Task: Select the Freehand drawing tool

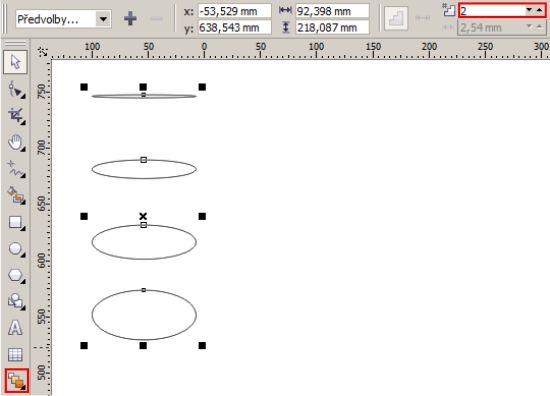Action: click(x=15, y=169)
